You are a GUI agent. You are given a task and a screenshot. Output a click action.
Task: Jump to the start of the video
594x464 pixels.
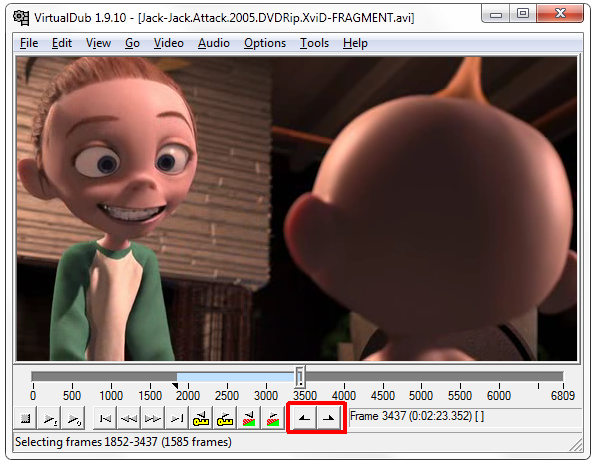click(x=105, y=419)
